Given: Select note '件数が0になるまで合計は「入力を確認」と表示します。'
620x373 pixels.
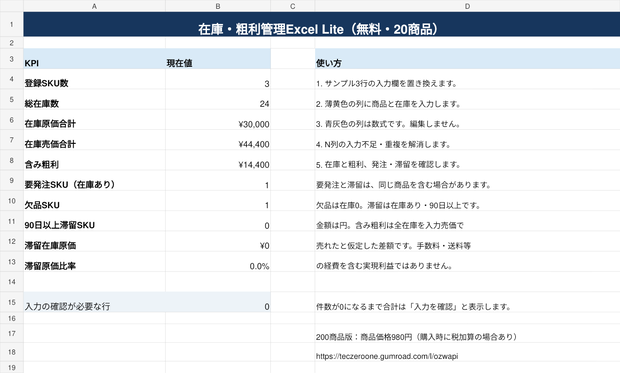Looking at the screenshot, I should tap(467, 302).
